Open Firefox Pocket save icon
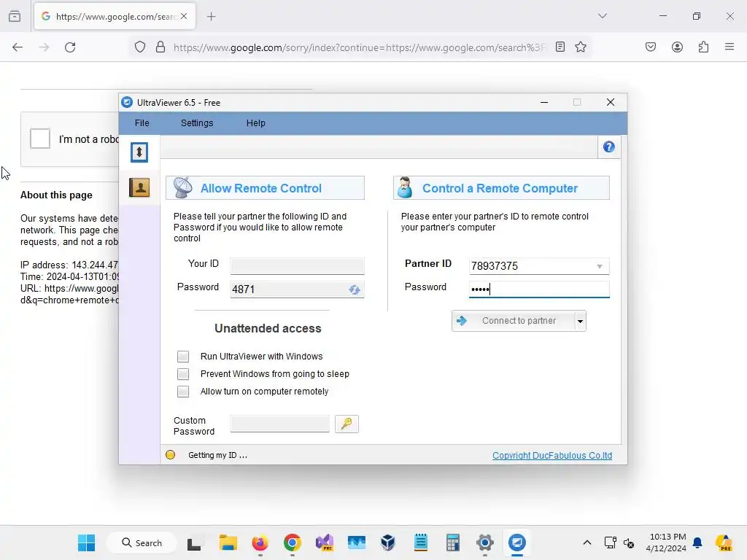 click(650, 47)
